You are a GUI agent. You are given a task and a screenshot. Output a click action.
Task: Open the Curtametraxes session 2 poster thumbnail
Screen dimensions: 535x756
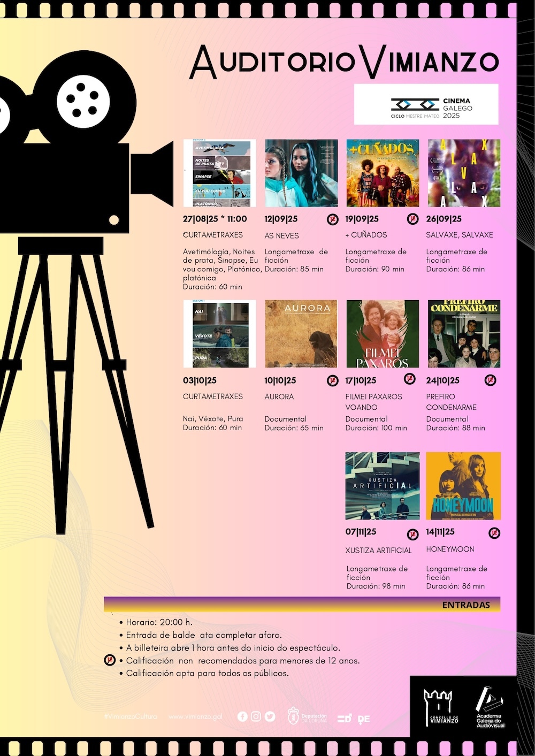(220, 173)
